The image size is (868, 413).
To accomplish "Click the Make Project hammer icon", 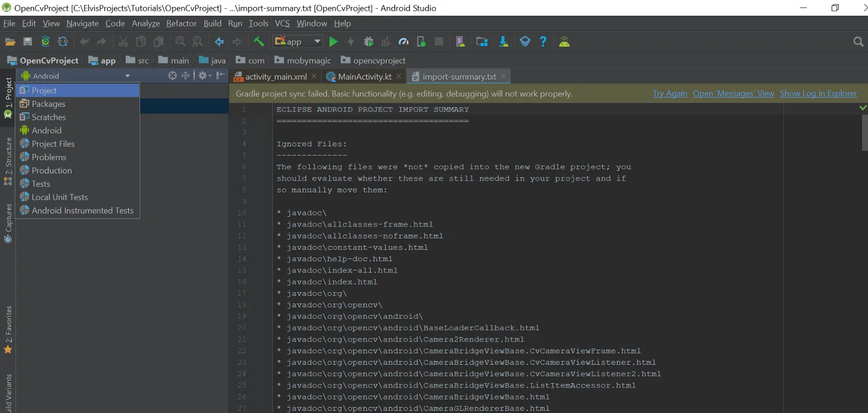I will [259, 42].
